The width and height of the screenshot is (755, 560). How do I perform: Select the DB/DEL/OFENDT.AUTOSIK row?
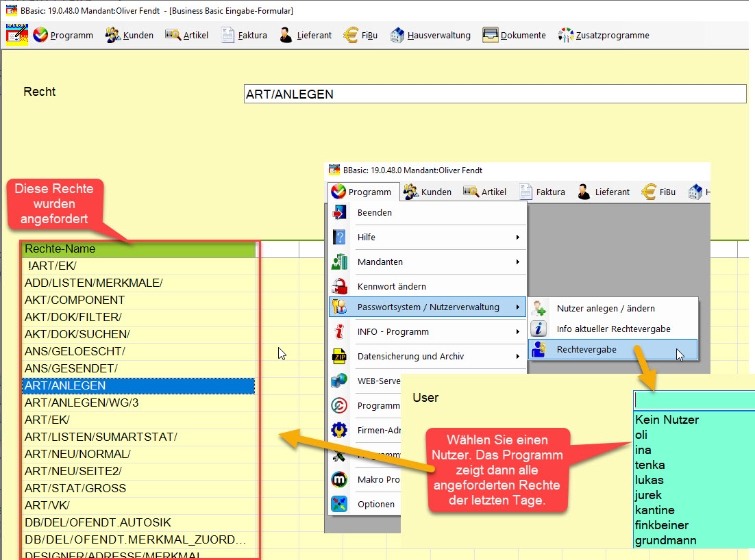(x=138, y=522)
